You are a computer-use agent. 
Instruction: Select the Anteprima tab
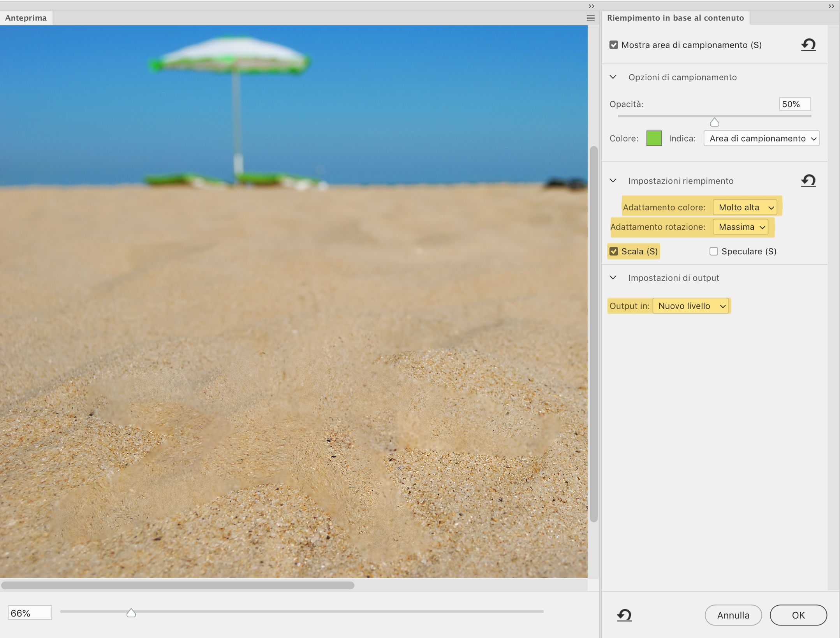tap(26, 18)
